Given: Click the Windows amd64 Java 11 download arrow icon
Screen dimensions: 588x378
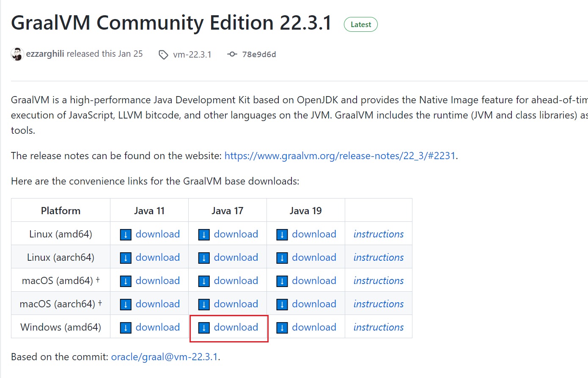Looking at the screenshot, I should 126,328.
